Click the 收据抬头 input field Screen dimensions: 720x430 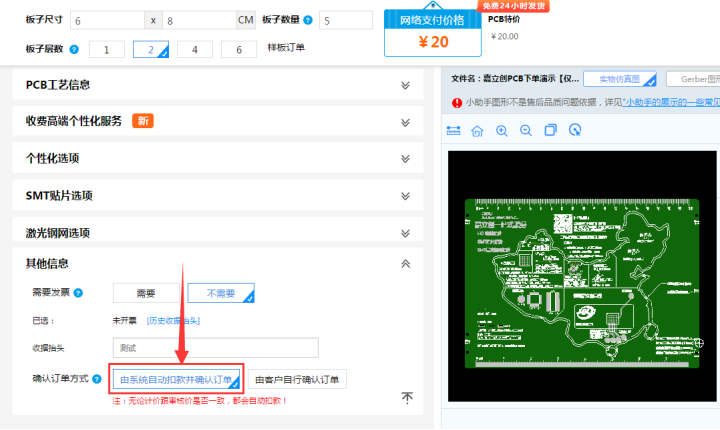pyautogui.click(x=215, y=348)
